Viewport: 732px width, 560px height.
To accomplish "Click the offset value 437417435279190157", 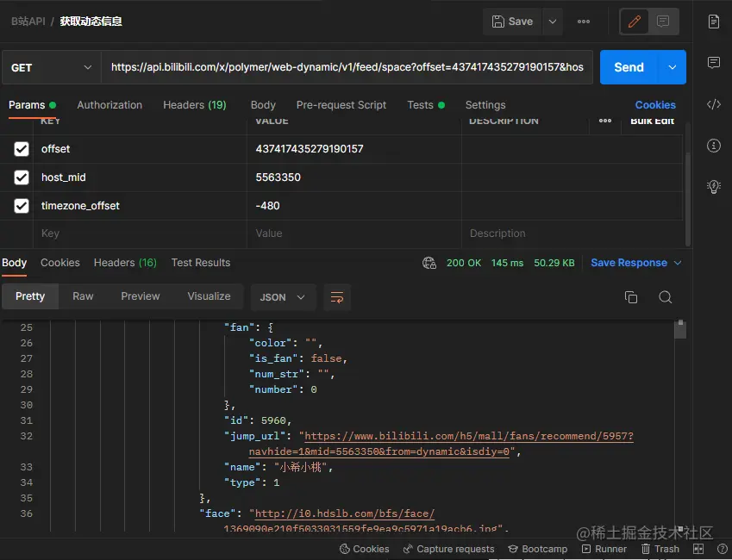I will tap(310, 149).
